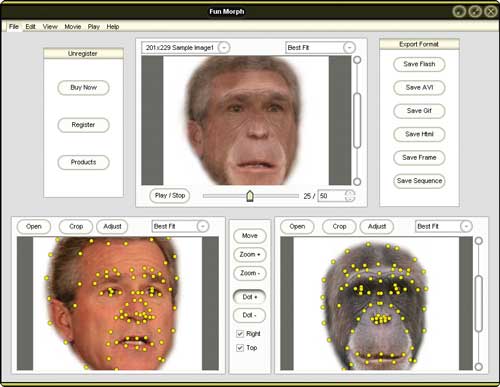Image resolution: width=500 pixels, height=387 pixels.
Task: Export with Save AVI
Action: [x=419, y=87]
